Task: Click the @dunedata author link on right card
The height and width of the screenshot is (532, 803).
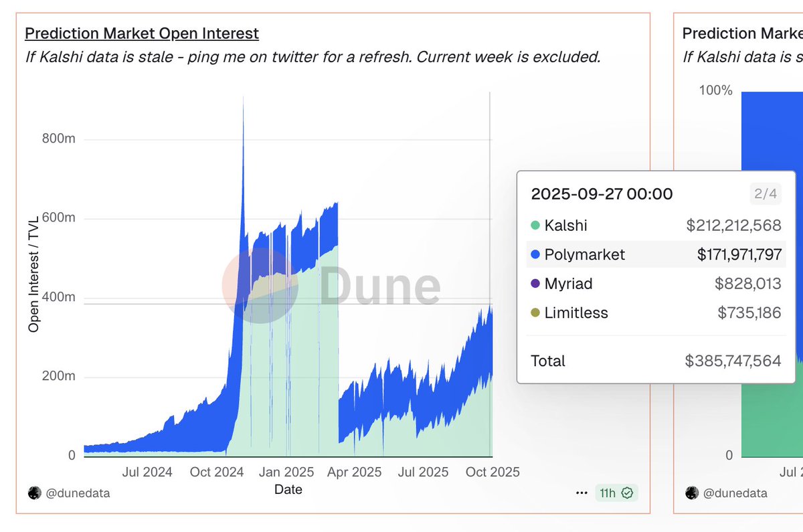Action: tap(735, 493)
